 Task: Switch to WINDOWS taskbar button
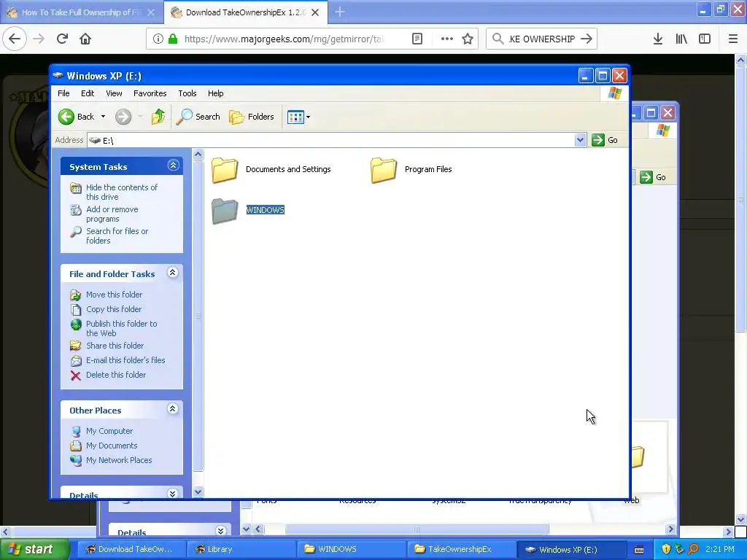point(352,549)
